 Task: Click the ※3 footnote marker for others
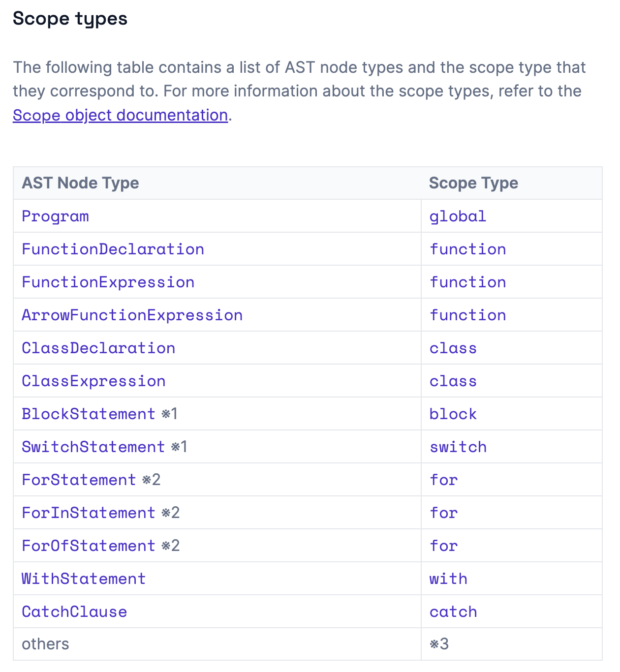point(439,644)
